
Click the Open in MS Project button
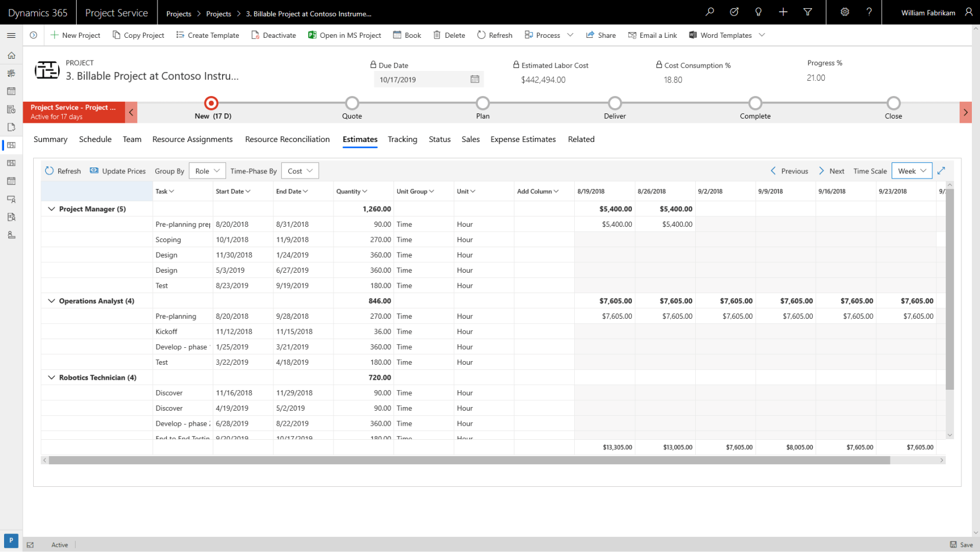[x=344, y=35]
